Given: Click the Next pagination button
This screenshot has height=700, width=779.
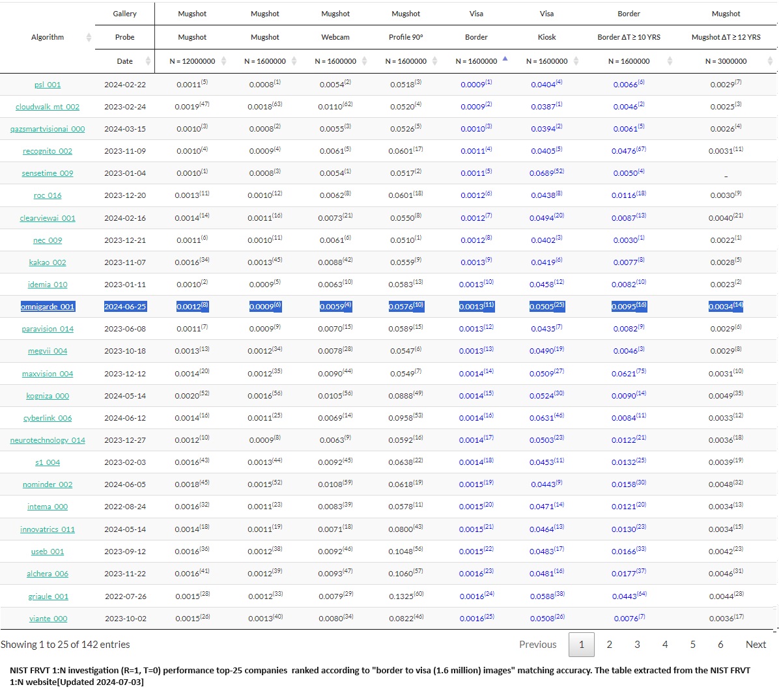Looking at the screenshot, I should point(756,645).
